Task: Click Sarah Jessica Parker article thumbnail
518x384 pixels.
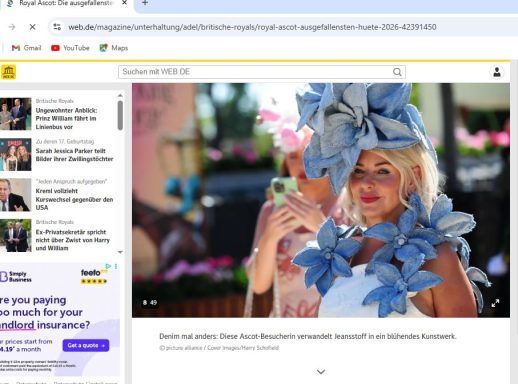Action: [15, 154]
